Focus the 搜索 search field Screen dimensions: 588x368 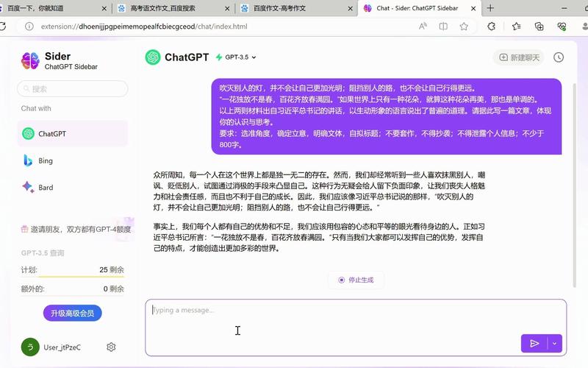click(x=72, y=89)
